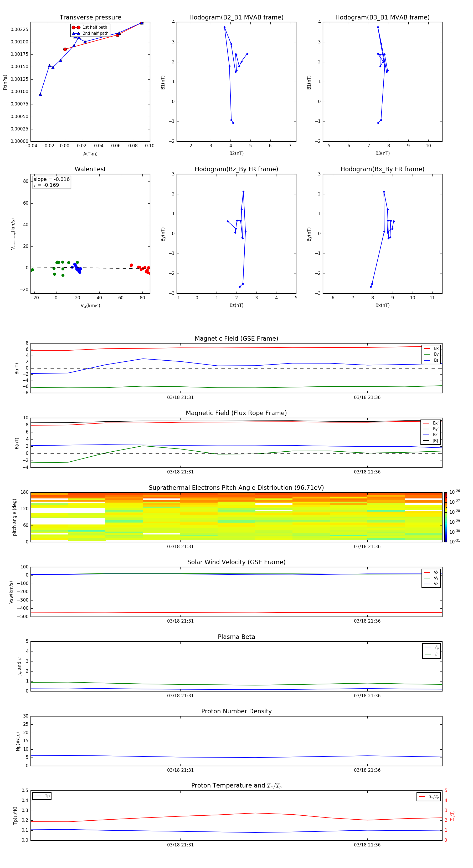Image resolution: width=473 pixels, height=868 pixels.
Task: Click the 'slope = -0.016' annotation
Action: [x=52, y=179]
